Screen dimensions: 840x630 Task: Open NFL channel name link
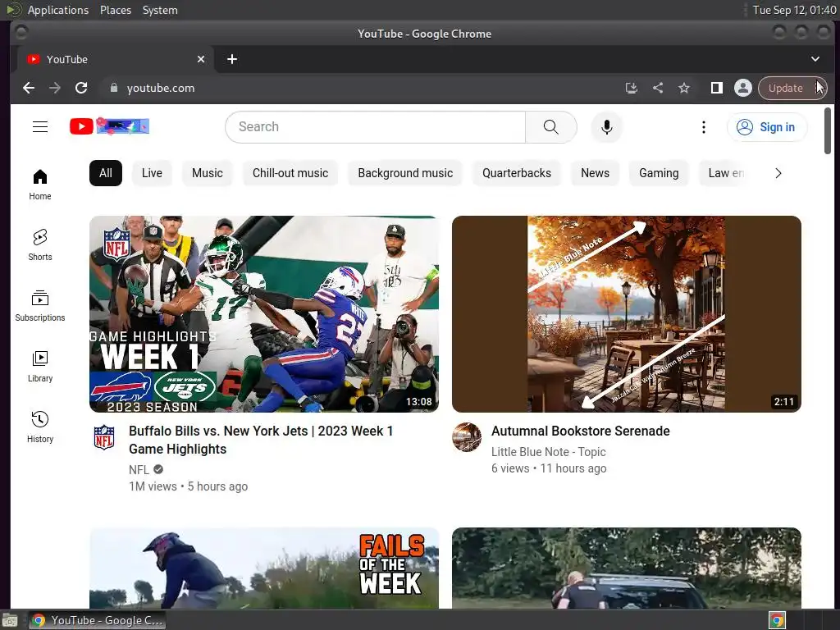pos(139,470)
